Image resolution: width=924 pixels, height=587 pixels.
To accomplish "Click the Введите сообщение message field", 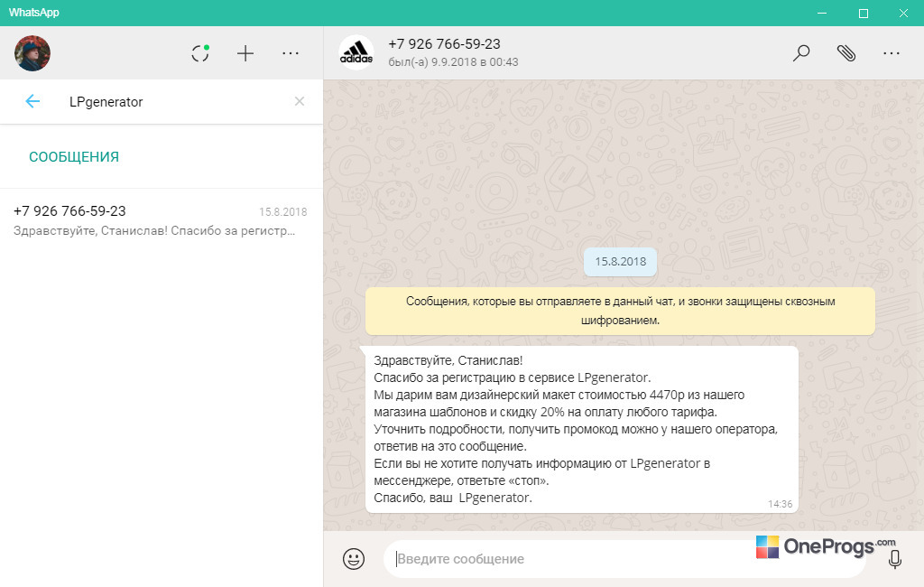I will [x=624, y=559].
